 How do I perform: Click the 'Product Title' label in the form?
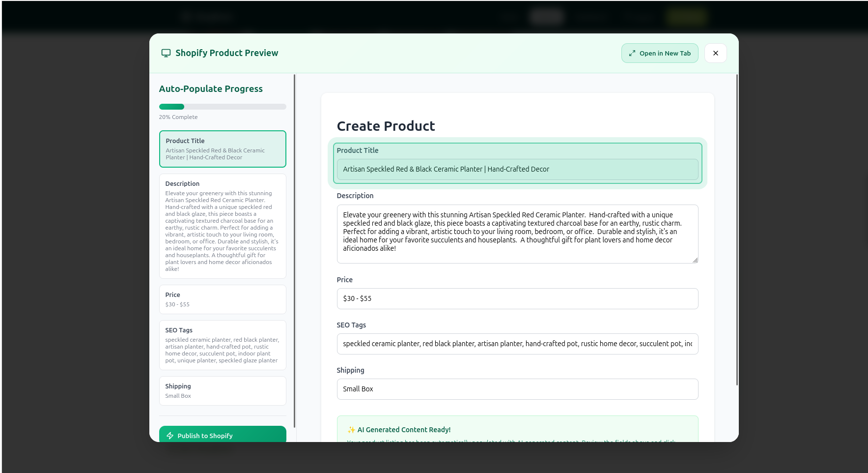click(358, 150)
